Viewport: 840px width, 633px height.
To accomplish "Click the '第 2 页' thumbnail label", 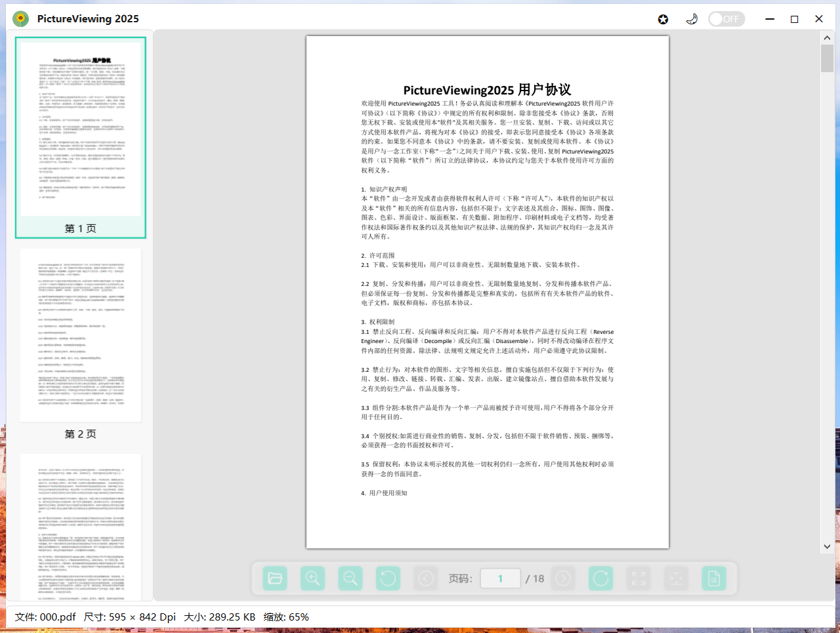I will 81,434.
